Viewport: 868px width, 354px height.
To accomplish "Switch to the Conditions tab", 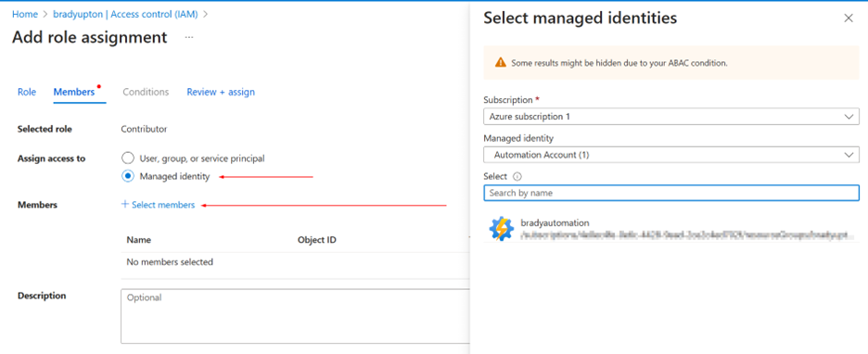I will click(x=146, y=92).
